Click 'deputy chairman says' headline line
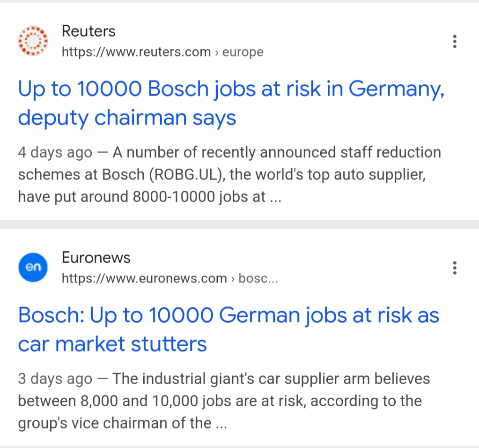Viewport: 479px width, 448px height. pyautogui.click(x=127, y=118)
